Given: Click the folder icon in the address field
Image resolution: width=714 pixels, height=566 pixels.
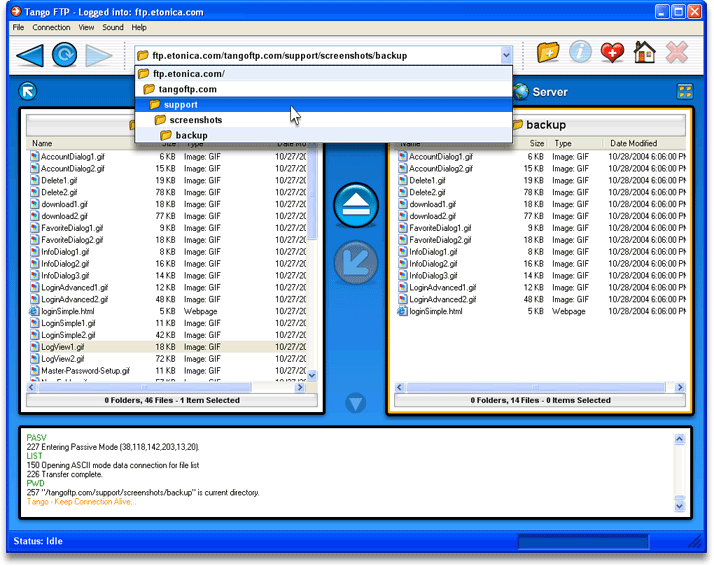Looking at the screenshot, I should click(x=143, y=56).
